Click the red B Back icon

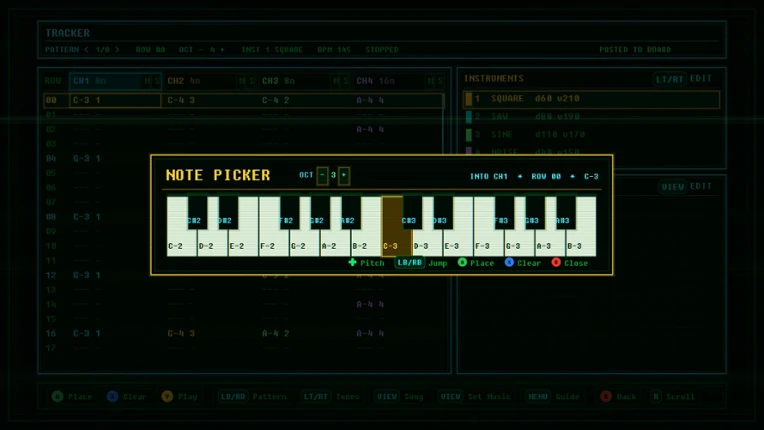coord(606,396)
